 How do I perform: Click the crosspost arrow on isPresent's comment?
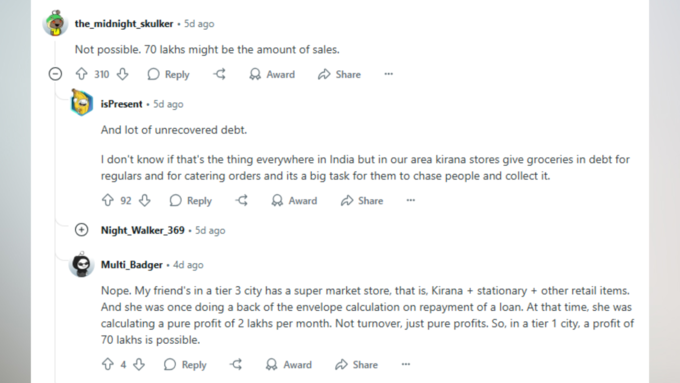click(x=242, y=200)
